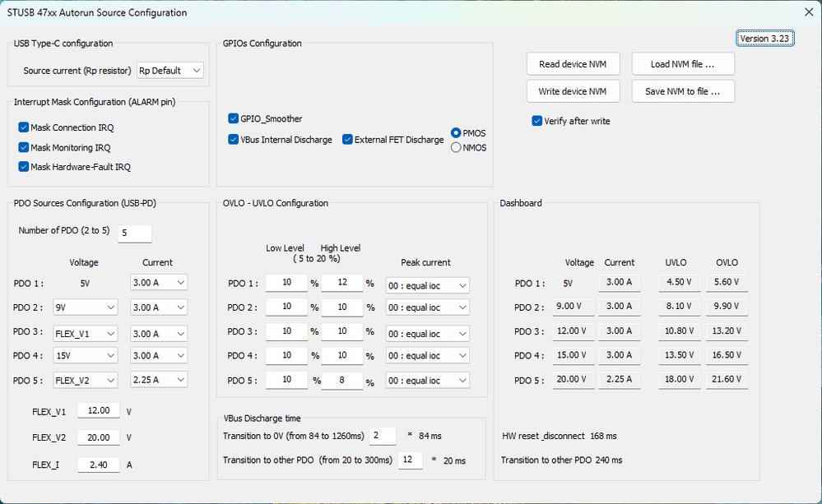Screen dimensions: 822x504
Task: Select the NMOS radio button
Action: point(456,148)
